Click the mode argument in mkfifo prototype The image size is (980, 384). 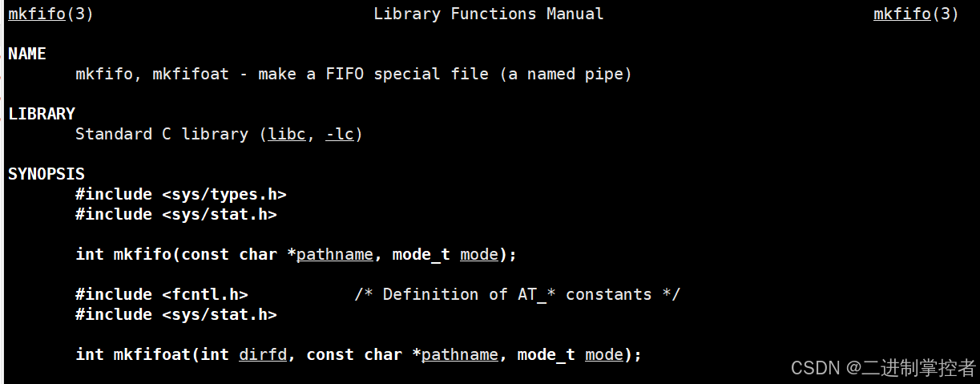coord(478,254)
